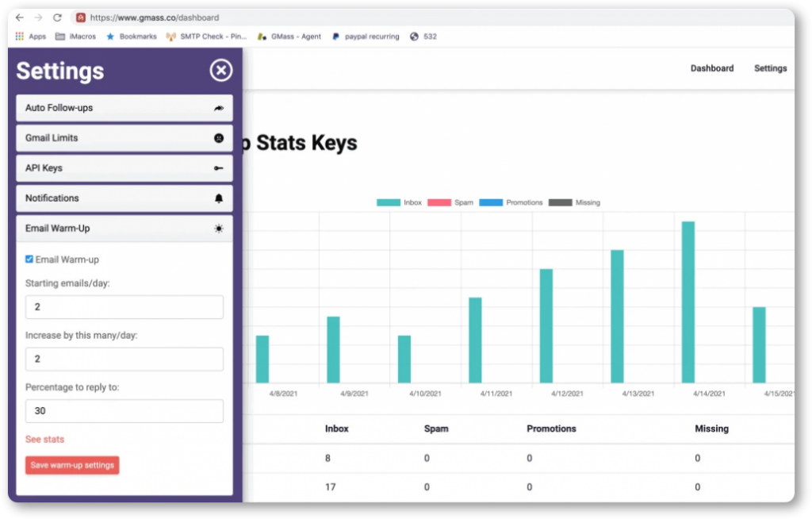This screenshot has width=812, height=519.
Task: Open Settings from top navigation
Action: [x=771, y=68]
